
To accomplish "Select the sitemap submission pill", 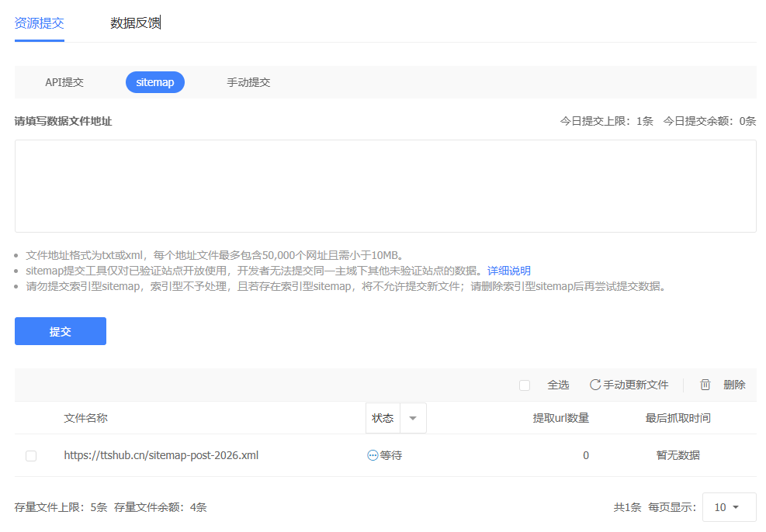I will click(154, 81).
